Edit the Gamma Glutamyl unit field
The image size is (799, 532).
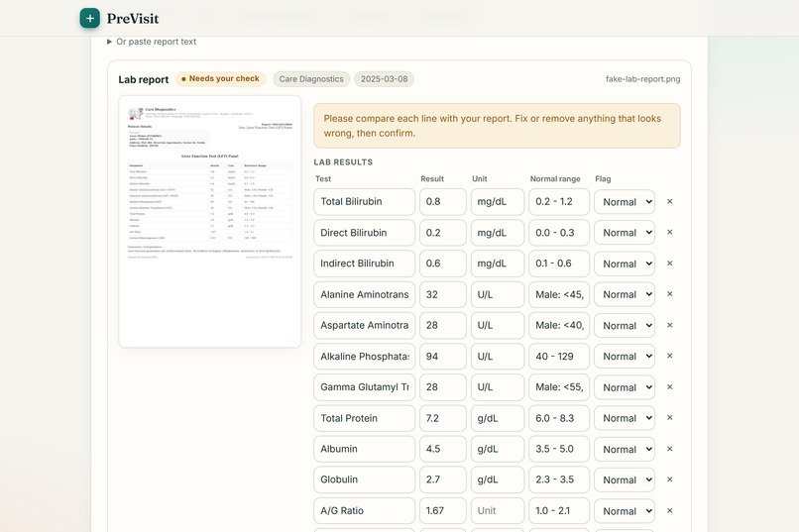498,387
